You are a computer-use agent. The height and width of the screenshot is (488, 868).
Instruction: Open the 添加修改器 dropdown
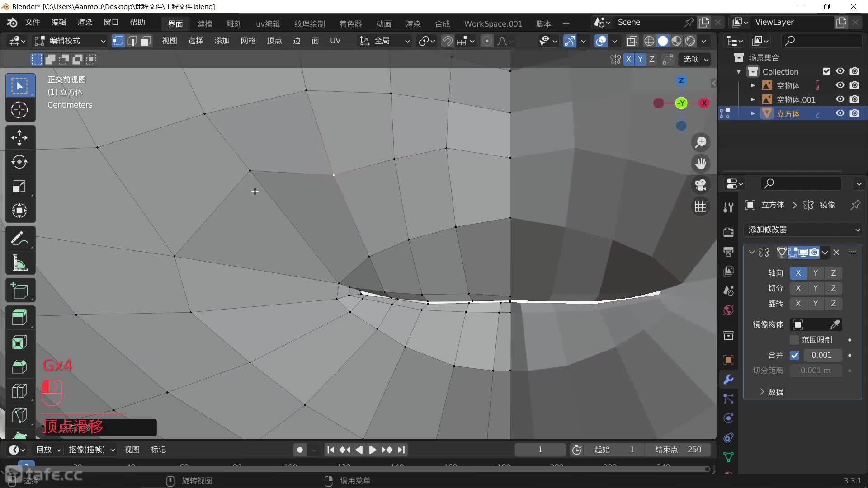click(803, 230)
